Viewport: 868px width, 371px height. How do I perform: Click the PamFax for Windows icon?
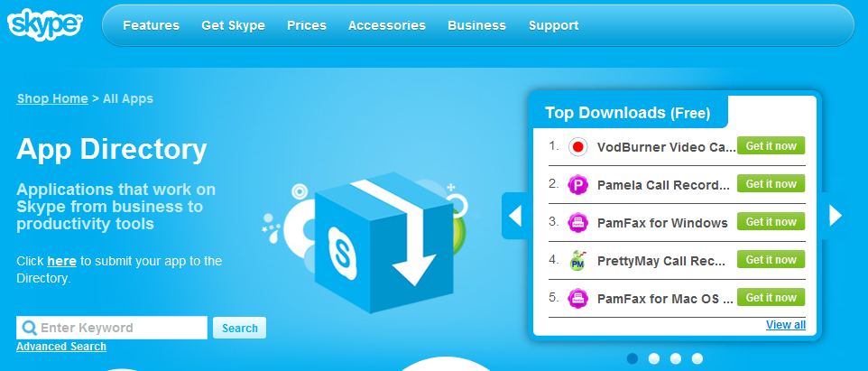click(x=577, y=223)
